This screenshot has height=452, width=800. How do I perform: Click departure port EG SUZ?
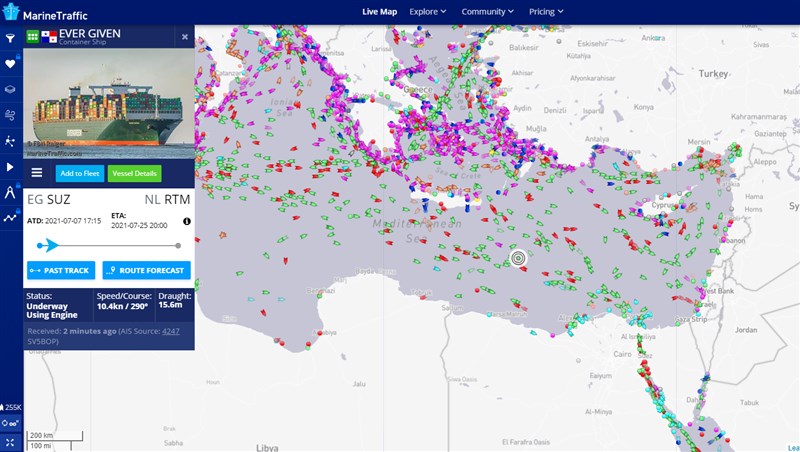coord(48,199)
